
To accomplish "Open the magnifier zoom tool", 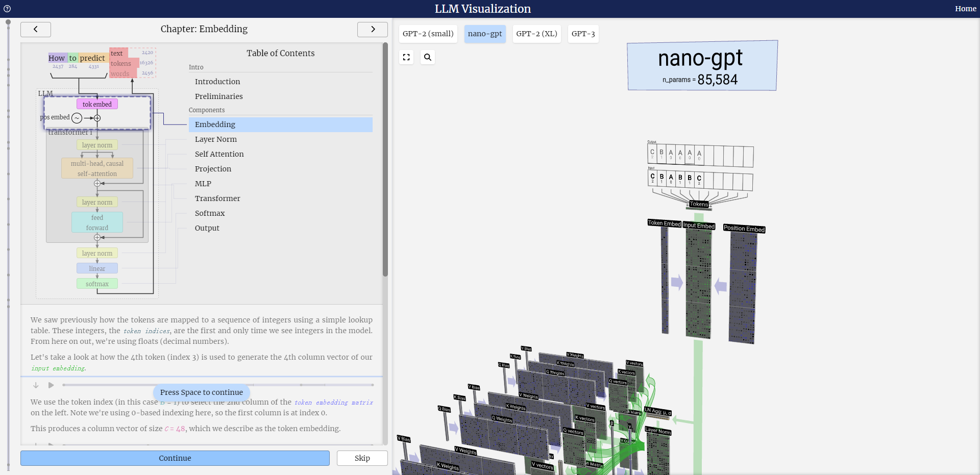I will point(428,57).
